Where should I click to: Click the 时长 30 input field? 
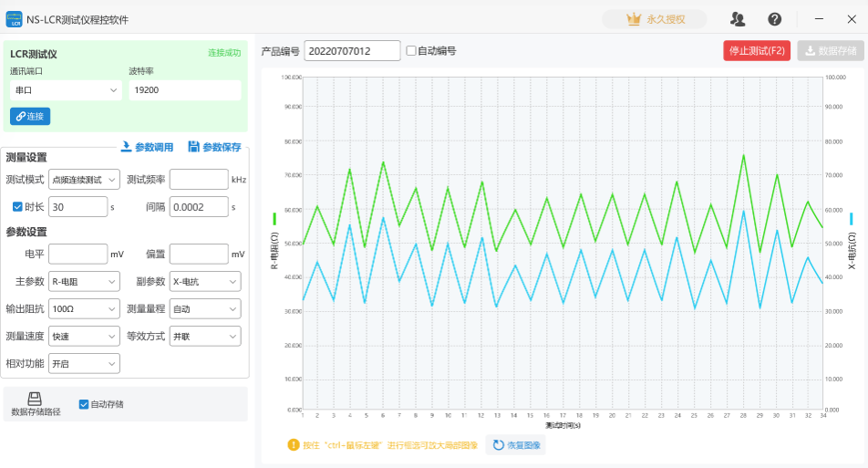pos(78,207)
